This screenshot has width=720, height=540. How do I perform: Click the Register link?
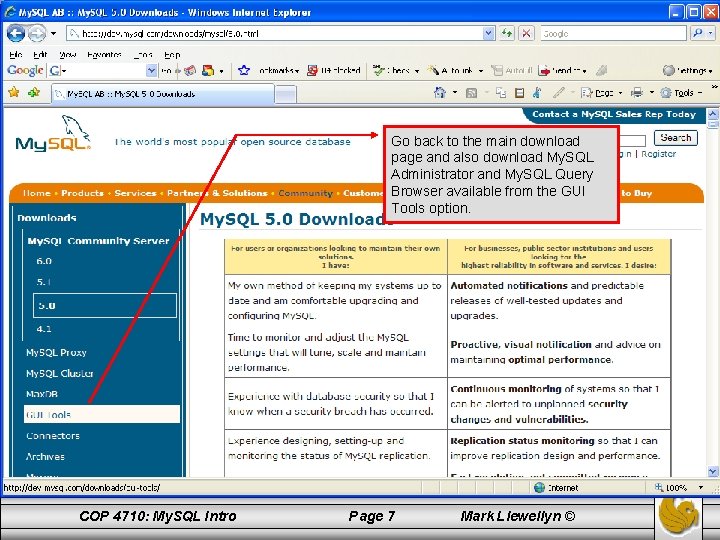(x=658, y=154)
